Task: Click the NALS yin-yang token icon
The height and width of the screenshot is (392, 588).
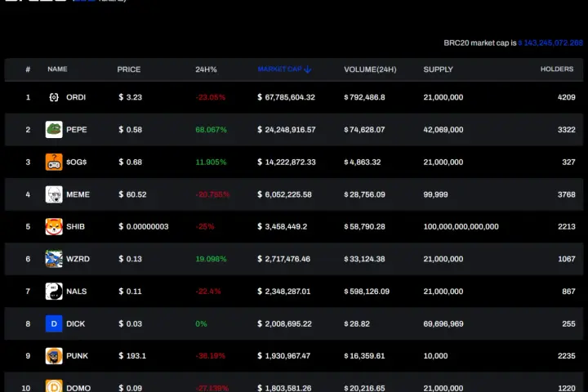Action: (54, 292)
